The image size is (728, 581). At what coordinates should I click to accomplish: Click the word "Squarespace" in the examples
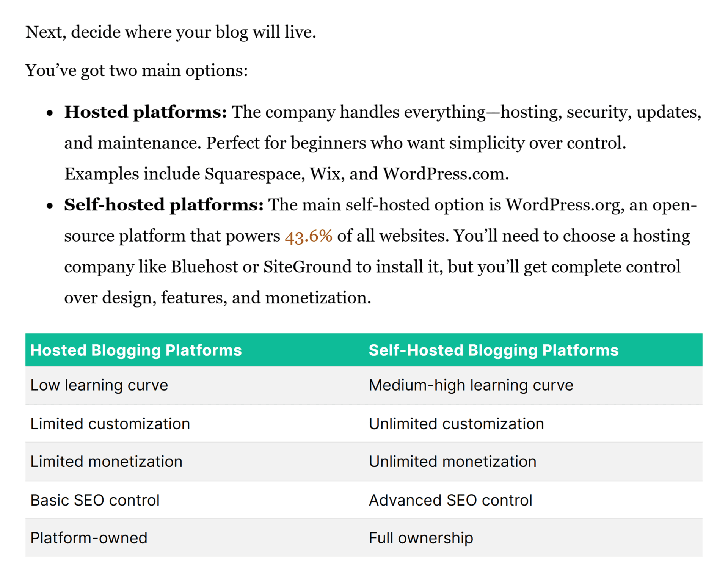(255, 174)
